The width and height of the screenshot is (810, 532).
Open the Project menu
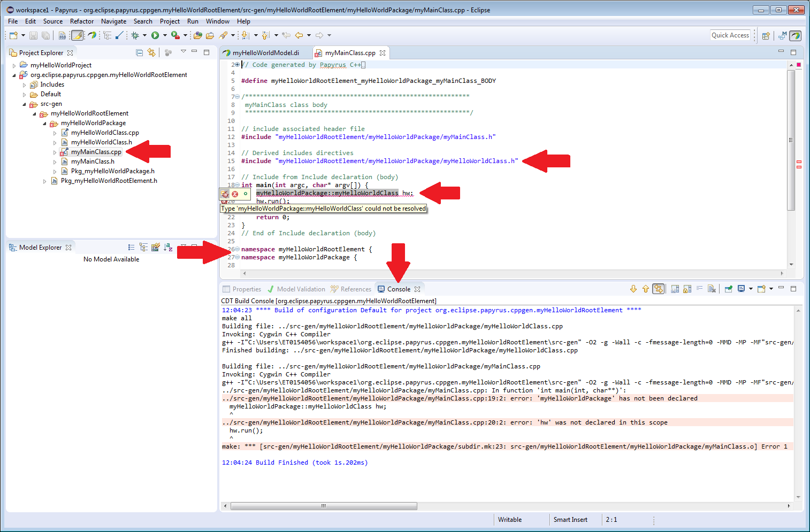coord(170,21)
